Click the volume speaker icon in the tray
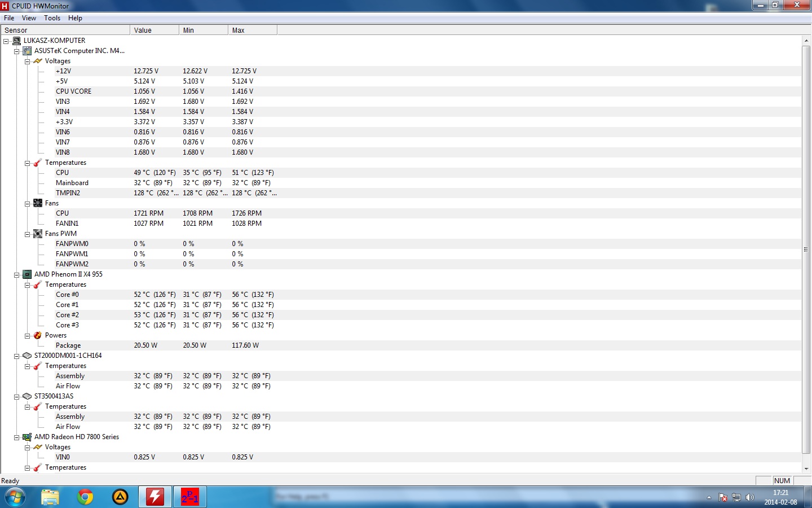This screenshot has height=508, width=812. 749,497
